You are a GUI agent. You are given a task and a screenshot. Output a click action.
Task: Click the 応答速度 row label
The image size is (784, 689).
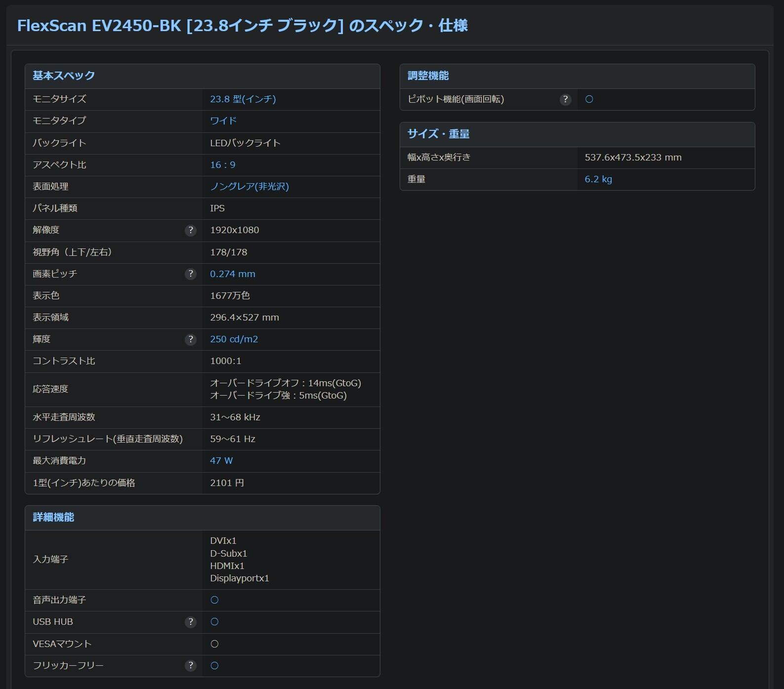pos(50,389)
